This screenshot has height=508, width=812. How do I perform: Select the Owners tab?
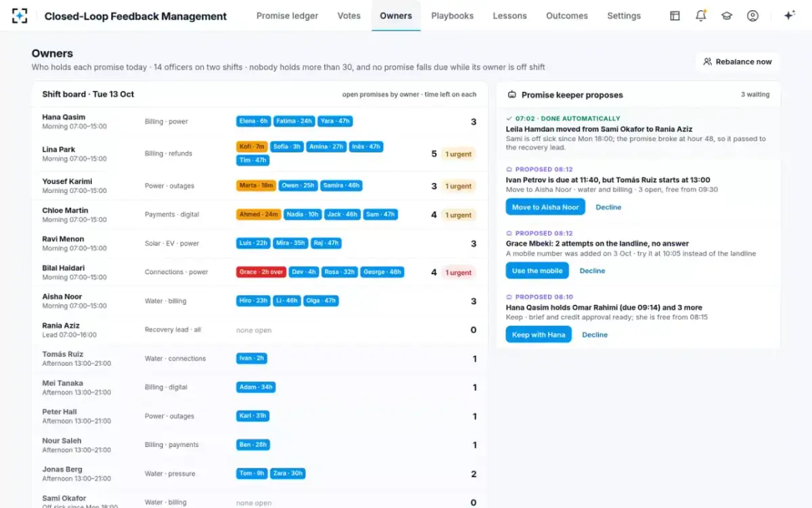[396, 16]
